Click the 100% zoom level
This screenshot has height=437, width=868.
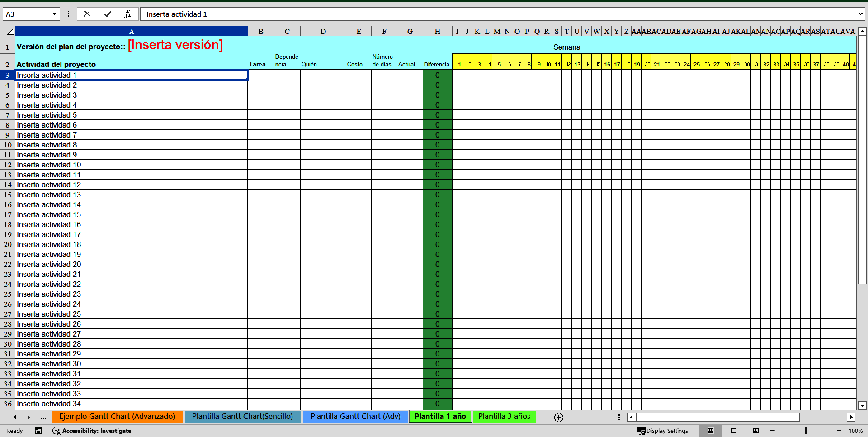(x=856, y=431)
